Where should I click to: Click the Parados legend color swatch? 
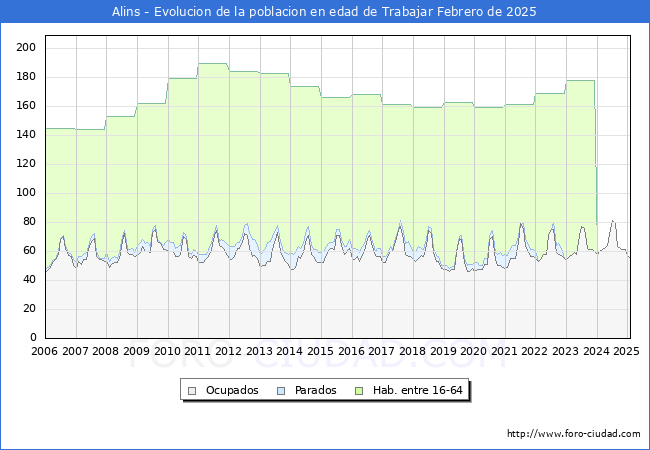pyautogui.click(x=281, y=391)
